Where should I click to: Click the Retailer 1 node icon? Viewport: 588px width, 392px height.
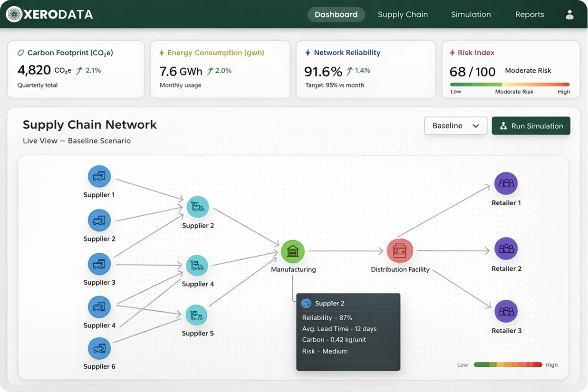(x=506, y=183)
